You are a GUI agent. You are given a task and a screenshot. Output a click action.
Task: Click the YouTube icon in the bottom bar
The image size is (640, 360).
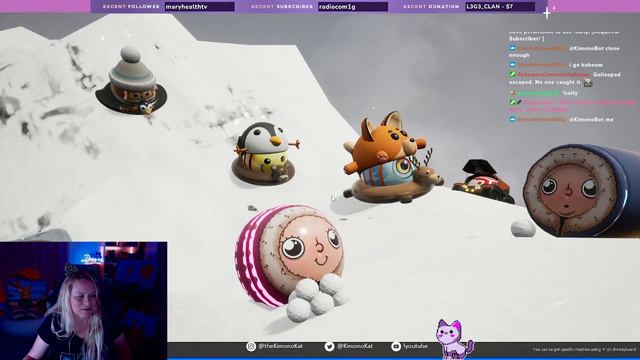tap(396, 347)
